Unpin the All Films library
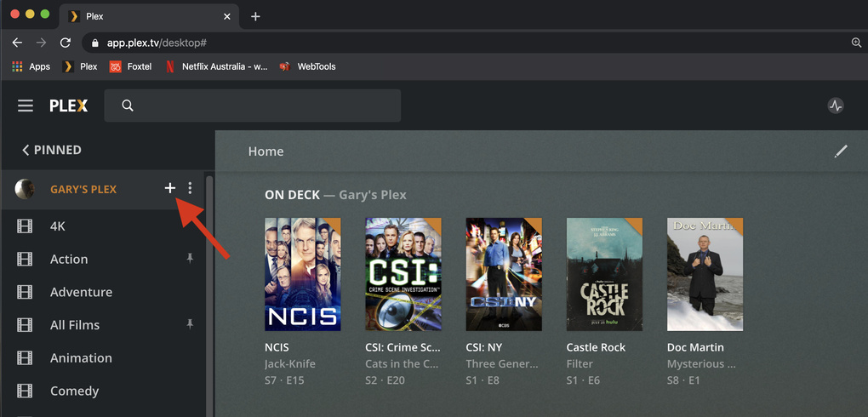The image size is (868, 417). [190, 324]
